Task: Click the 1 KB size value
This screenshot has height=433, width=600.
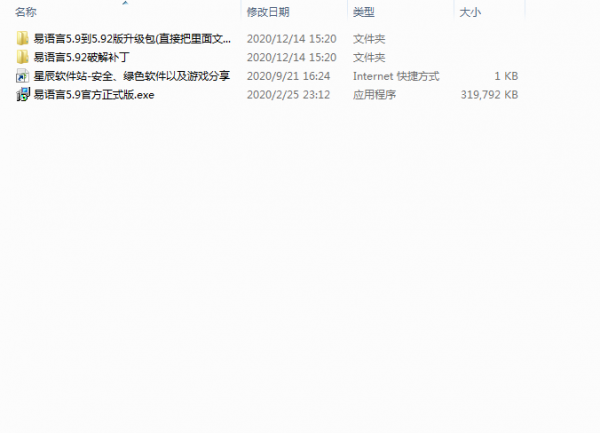Action: tap(506, 76)
